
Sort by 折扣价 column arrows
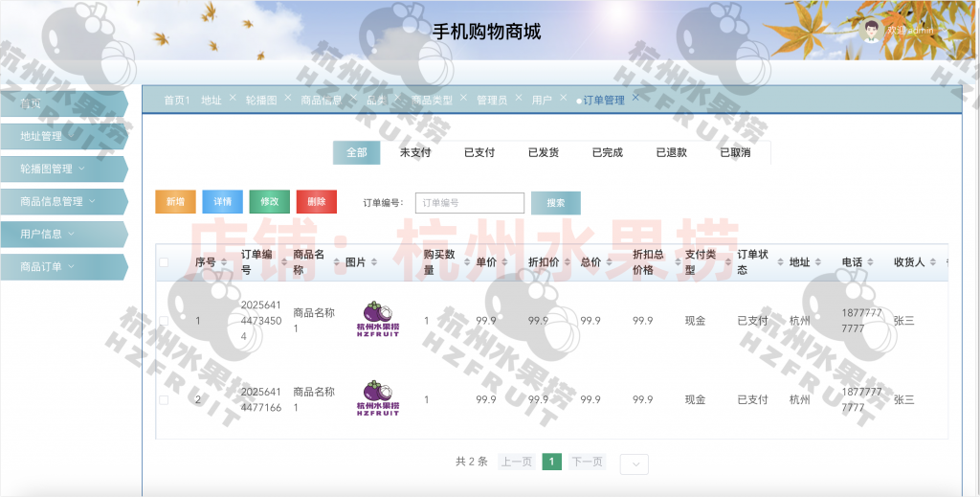click(567, 262)
